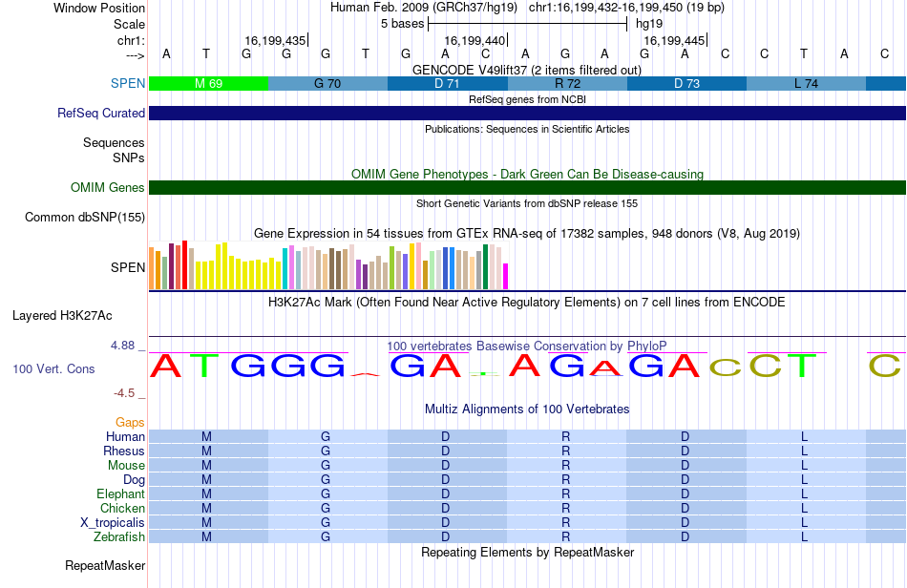Click the Gaps label in Multiz track
The height and width of the screenshot is (588, 907).
[130, 422]
